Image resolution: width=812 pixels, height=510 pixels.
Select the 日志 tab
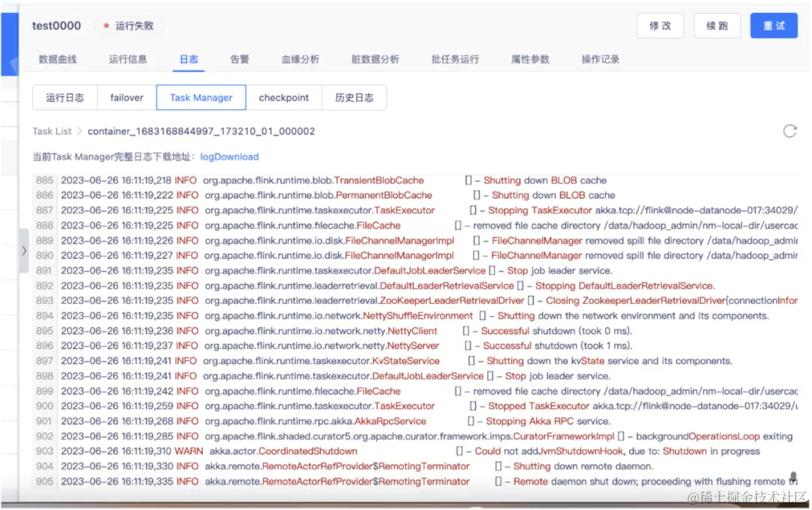coord(189,59)
